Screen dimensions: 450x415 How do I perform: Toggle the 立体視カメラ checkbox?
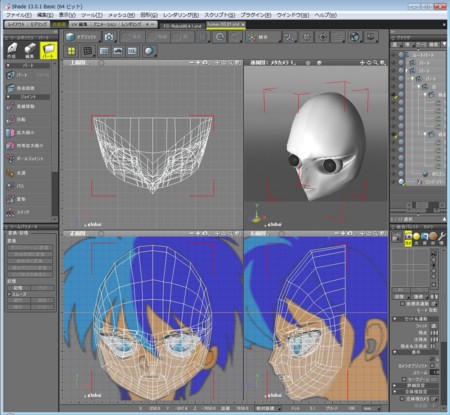tap(402, 399)
